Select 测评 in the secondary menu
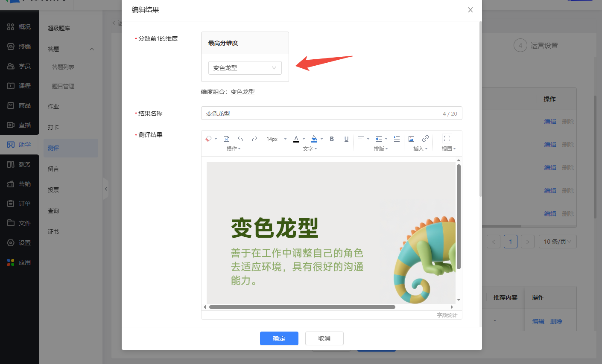Viewport: 602px width, 364px height. point(71,148)
